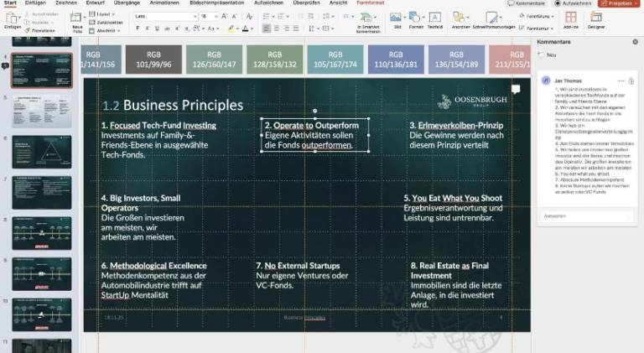Open the Layout dropdown

click(101, 14)
